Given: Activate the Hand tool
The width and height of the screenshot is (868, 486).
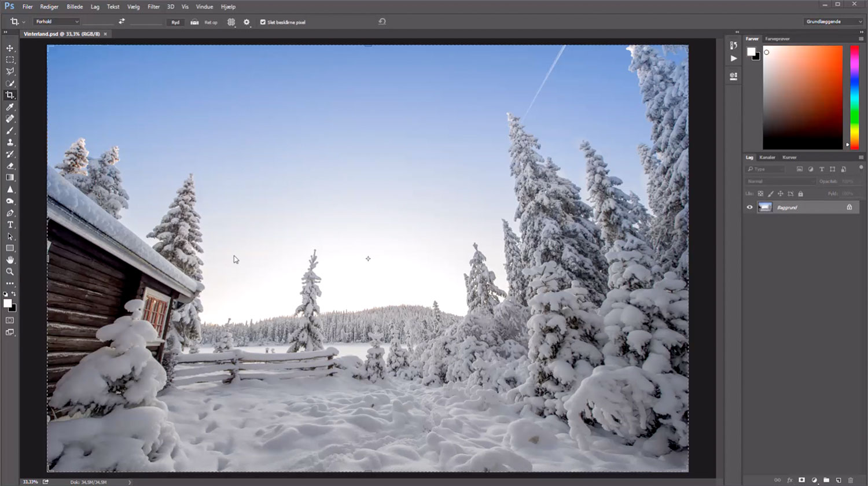Looking at the screenshot, I should 10,260.
